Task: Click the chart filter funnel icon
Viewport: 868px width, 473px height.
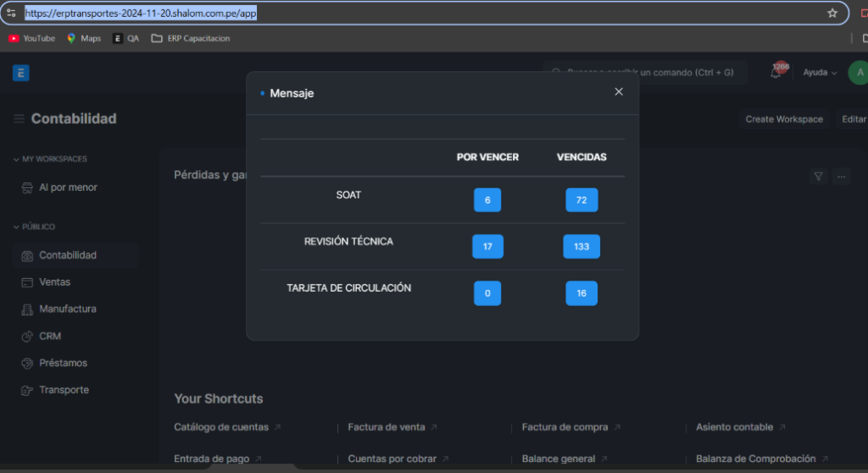Action: pyautogui.click(x=818, y=176)
